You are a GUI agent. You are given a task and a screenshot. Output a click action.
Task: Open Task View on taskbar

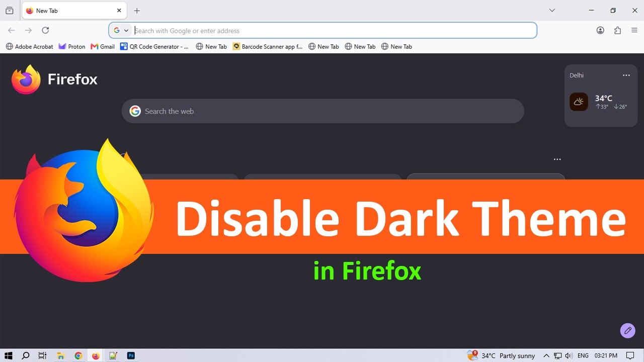pos(43,355)
